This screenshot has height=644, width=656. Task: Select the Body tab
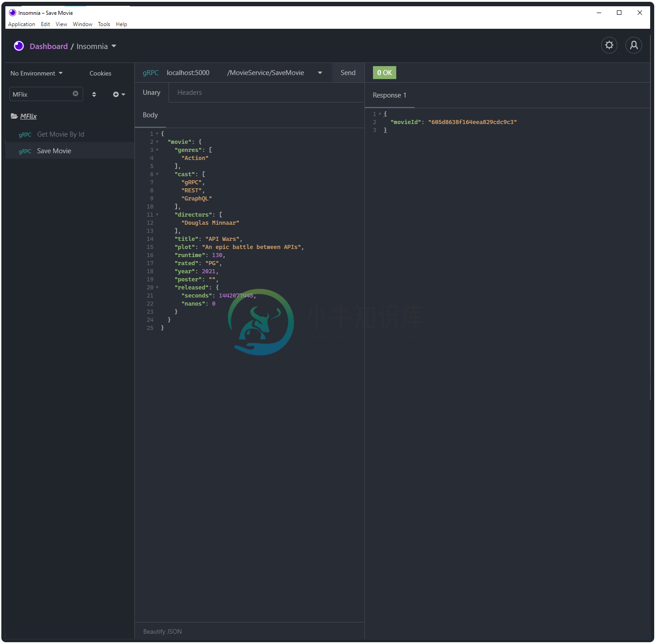150,115
